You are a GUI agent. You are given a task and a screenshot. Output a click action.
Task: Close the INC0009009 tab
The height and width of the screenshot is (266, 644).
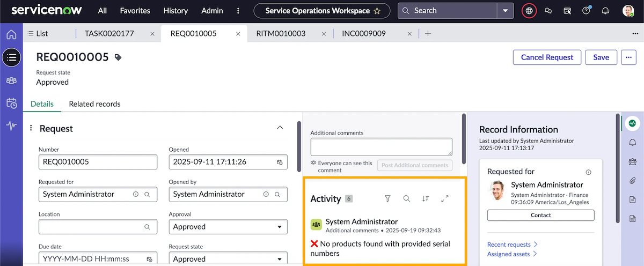click(x=409, y=33)
